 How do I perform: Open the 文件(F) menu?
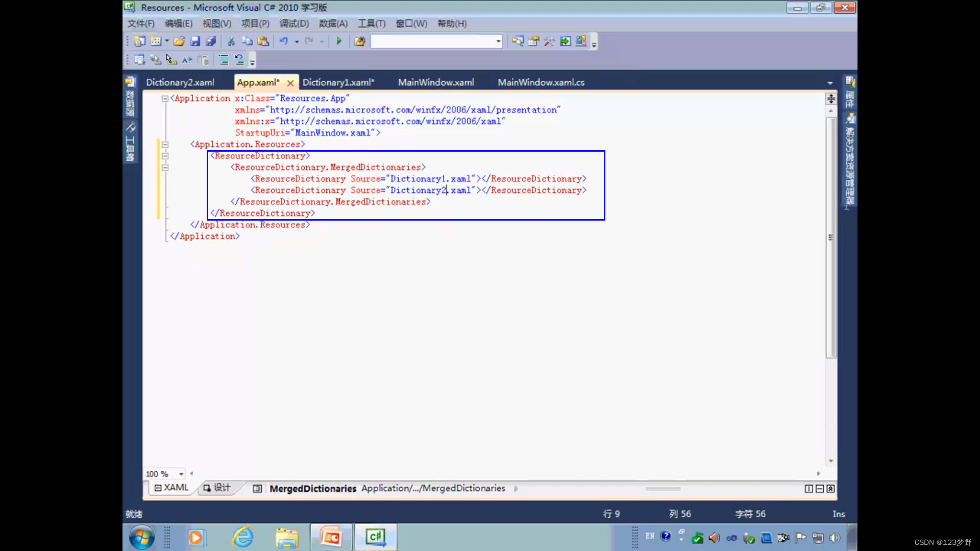(x=141, y=23)
